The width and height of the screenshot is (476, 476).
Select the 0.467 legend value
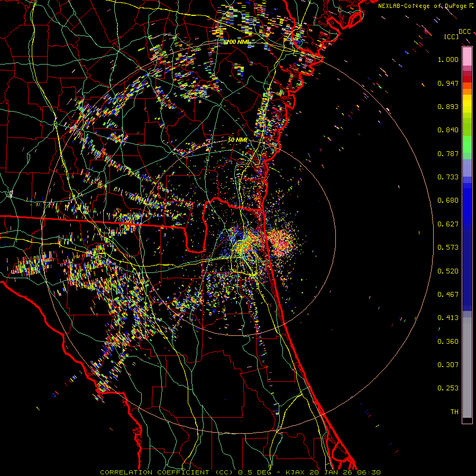[448, 295]
